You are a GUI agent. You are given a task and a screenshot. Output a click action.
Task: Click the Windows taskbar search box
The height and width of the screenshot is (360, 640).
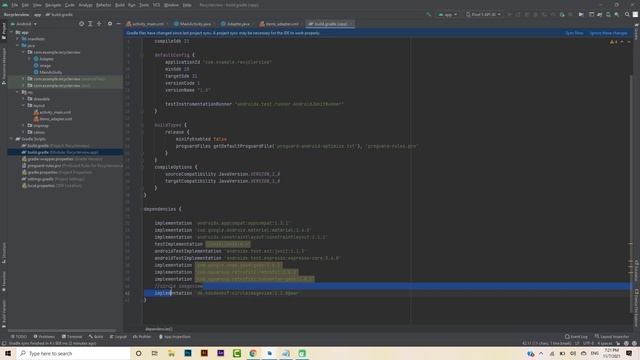73,353
